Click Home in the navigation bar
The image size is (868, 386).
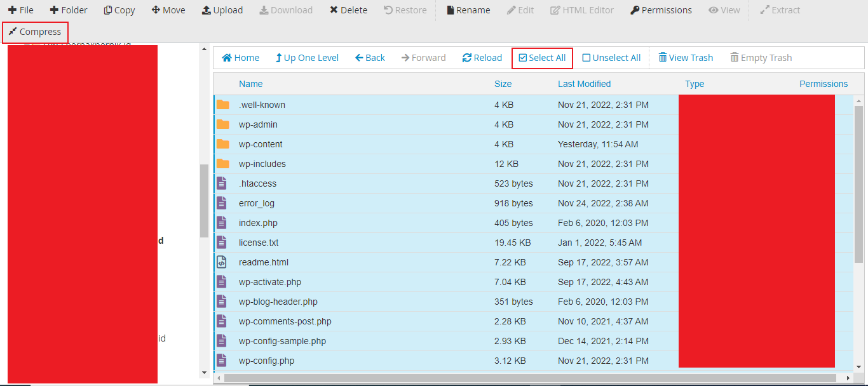[240, 57]
